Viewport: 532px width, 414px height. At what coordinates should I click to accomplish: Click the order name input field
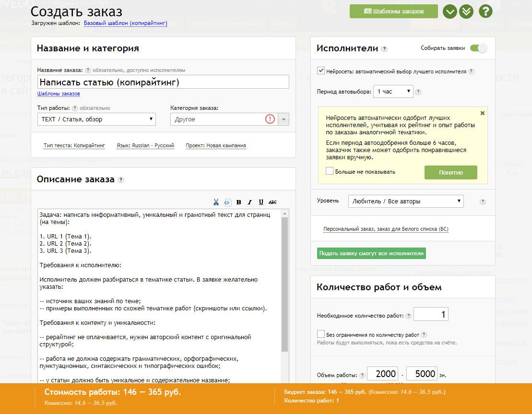tap(163, 82)
